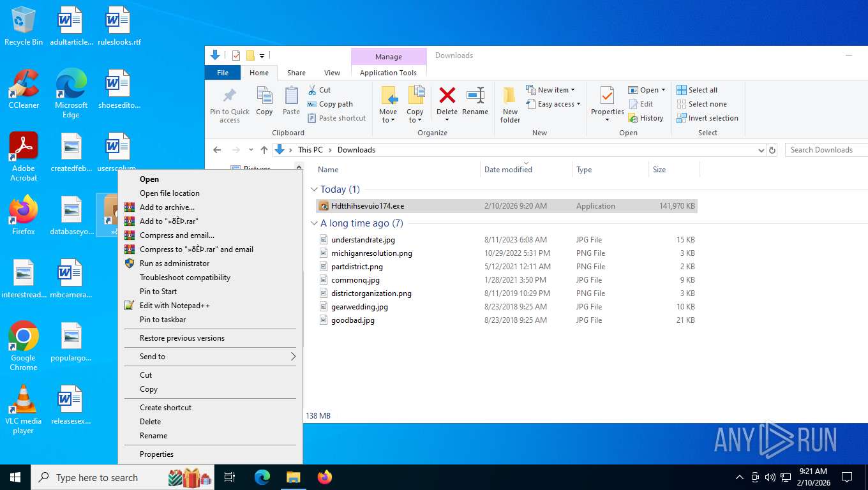This screenshot has width=868, height=490.
Task: Open the File ribbon tab
Action: click(x=223, y=73)
